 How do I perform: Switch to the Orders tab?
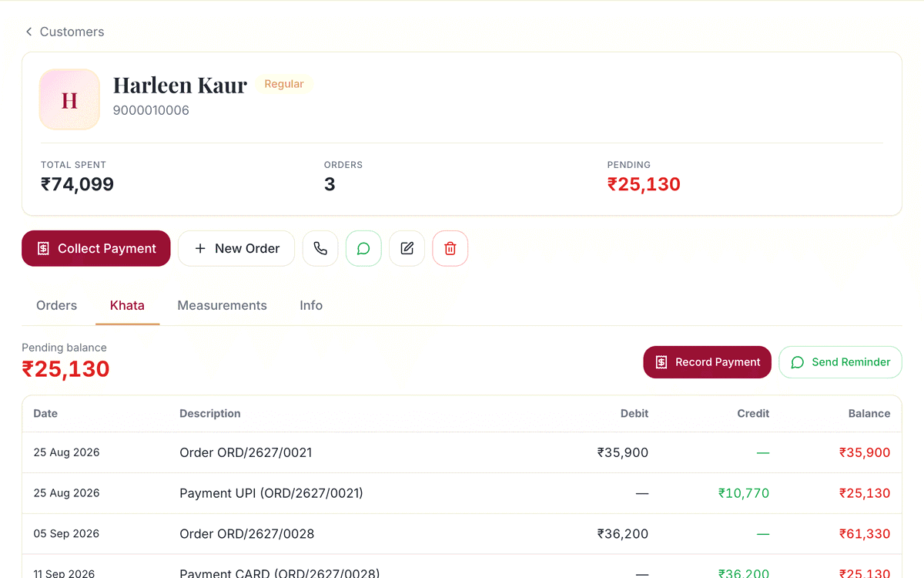[x=56, y=306]
